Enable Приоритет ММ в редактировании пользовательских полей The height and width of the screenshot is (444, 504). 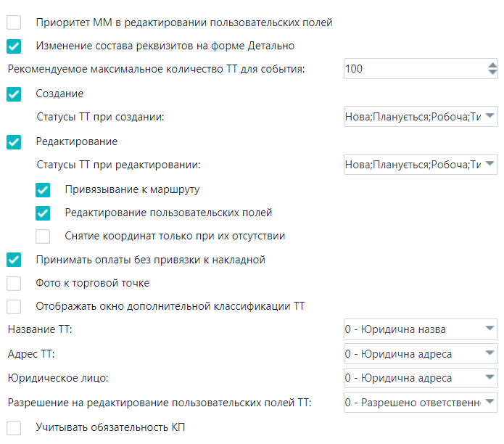(14, 22)
